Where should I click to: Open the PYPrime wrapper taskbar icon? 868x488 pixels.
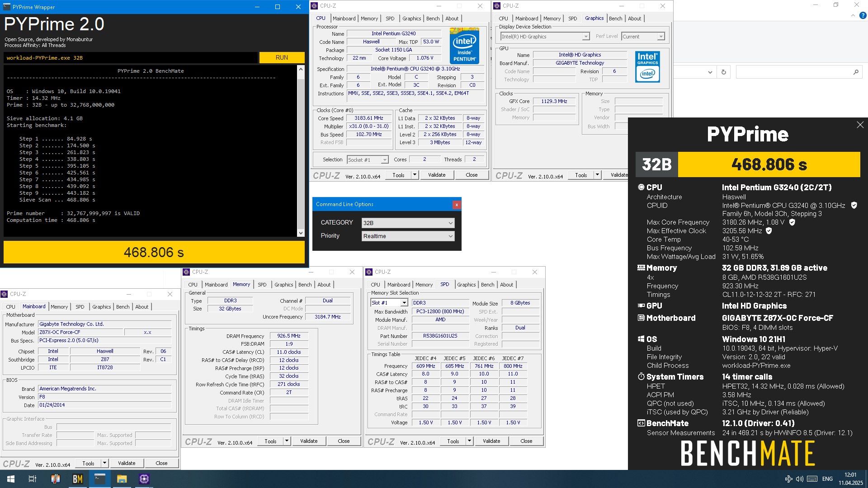coord(99,479)
